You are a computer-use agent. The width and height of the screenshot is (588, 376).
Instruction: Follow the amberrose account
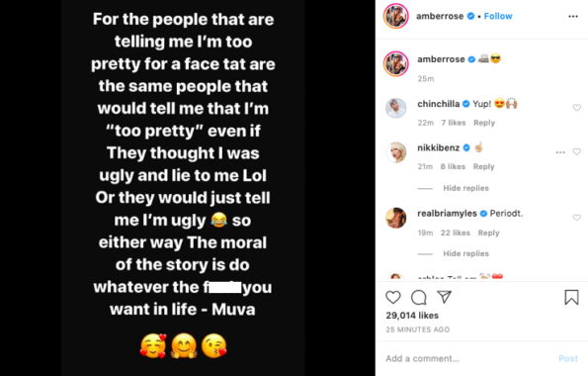point(498,16)
